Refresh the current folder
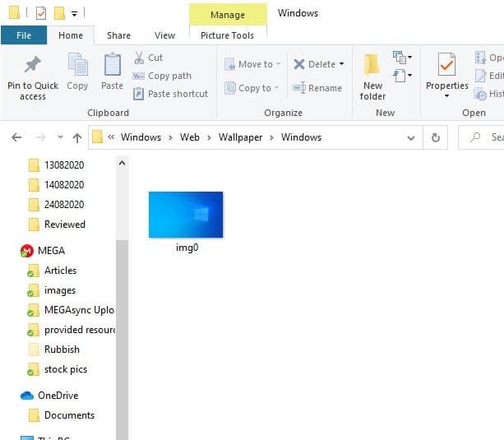The image size is (504, 440). (x=436, y=137)
